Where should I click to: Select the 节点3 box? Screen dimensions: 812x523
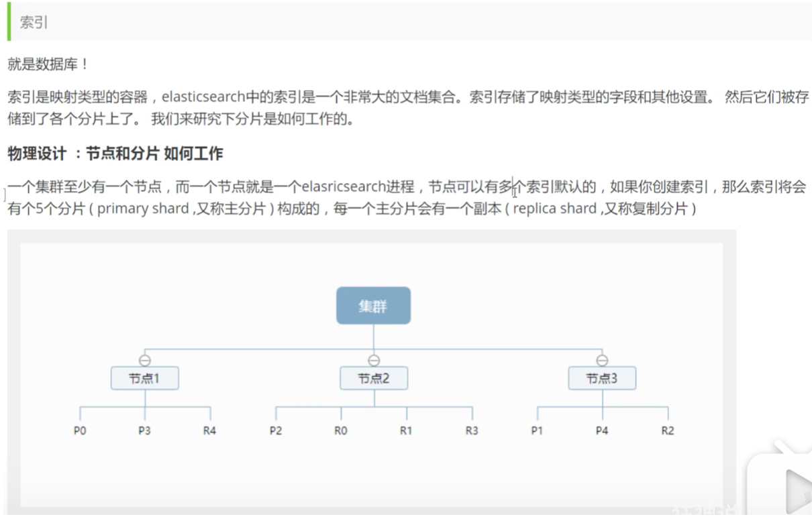[602, 378]
